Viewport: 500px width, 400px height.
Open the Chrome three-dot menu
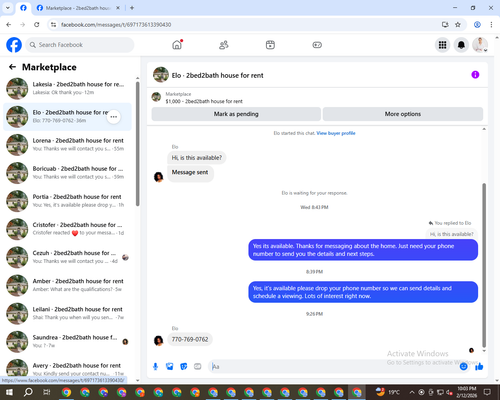click(x=491, y=24)
